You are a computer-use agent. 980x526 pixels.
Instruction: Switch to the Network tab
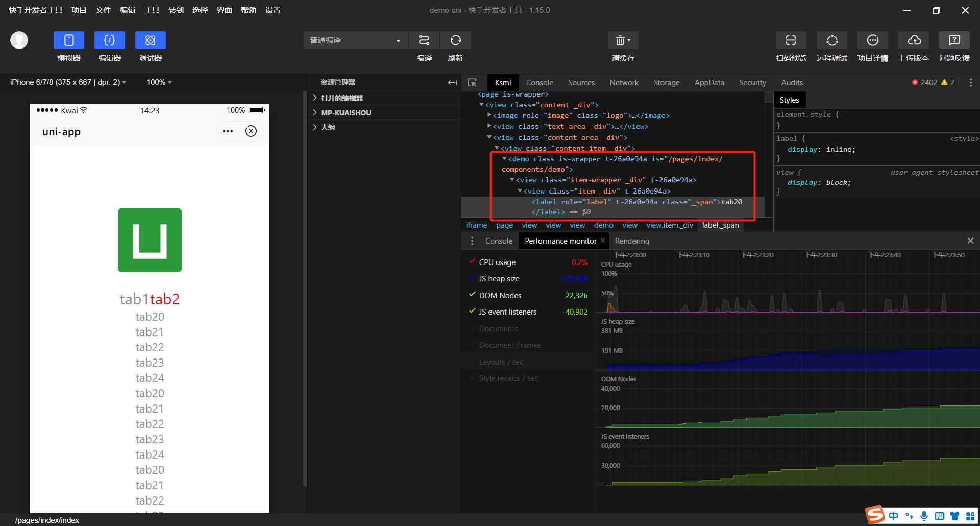[624, 83]
